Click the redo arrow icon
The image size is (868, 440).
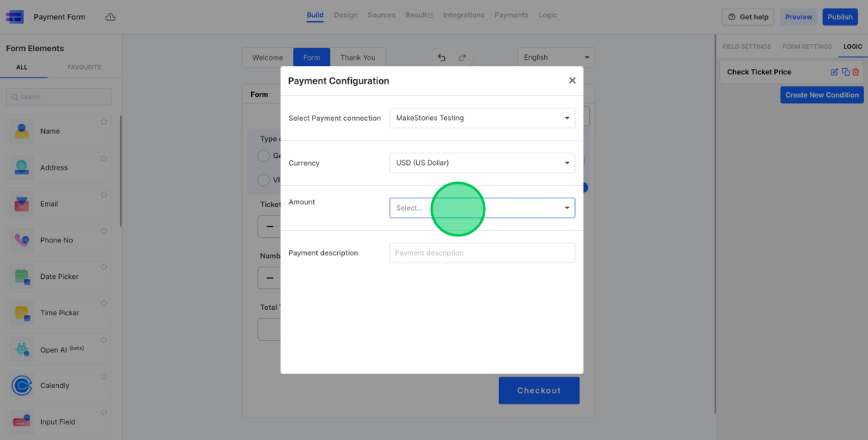point(463,57)
